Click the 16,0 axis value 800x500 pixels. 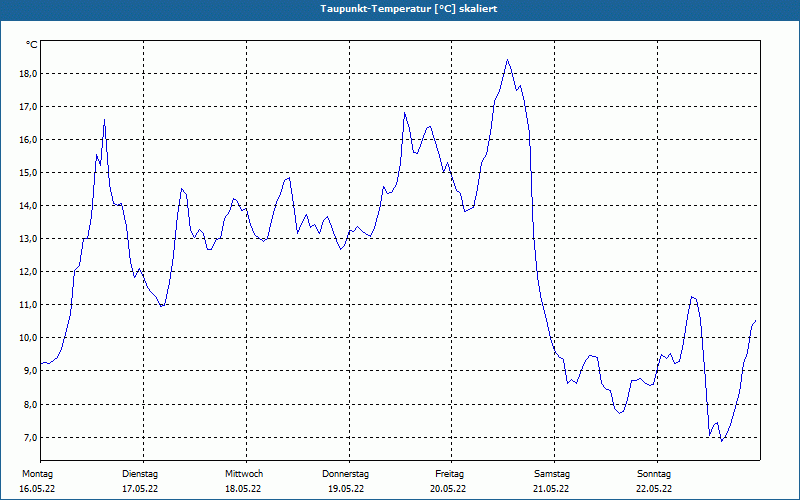28,140
